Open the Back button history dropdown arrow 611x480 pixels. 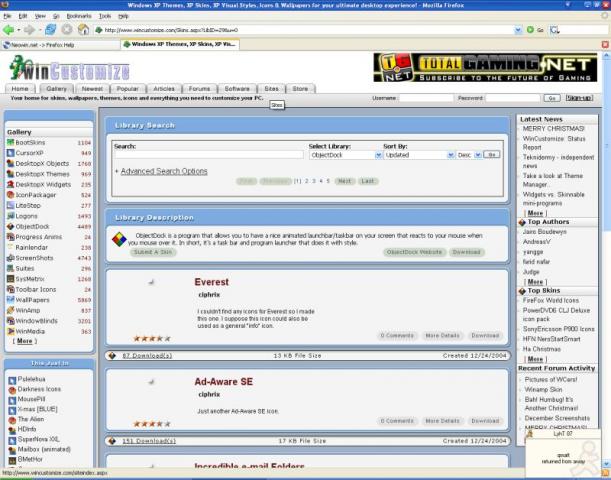click(x=18, y=30)
